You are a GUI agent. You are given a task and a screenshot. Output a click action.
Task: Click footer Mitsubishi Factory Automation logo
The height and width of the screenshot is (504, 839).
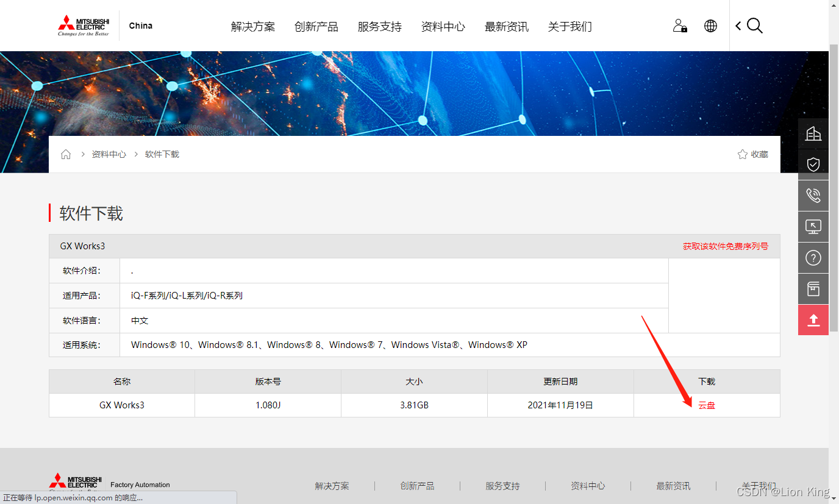[110, 483]
